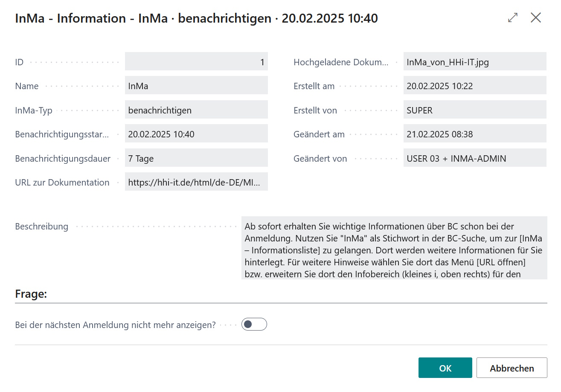Disable "Bei der nächsten Anmeldung nicht mehr anzeigen"
The height and width of the screenshot is (392, 561).
pos(254,324)
